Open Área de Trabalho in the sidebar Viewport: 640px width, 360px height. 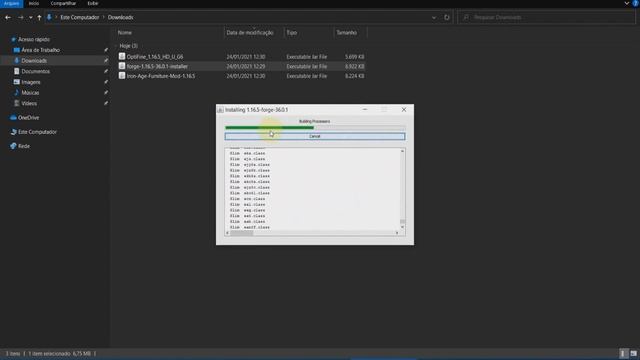(x=40, y=50)
